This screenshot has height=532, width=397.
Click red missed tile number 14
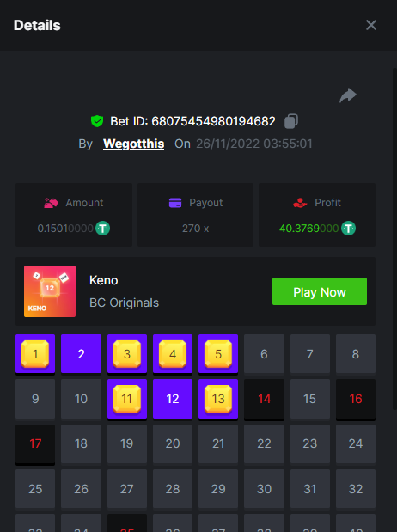(264, 399)
